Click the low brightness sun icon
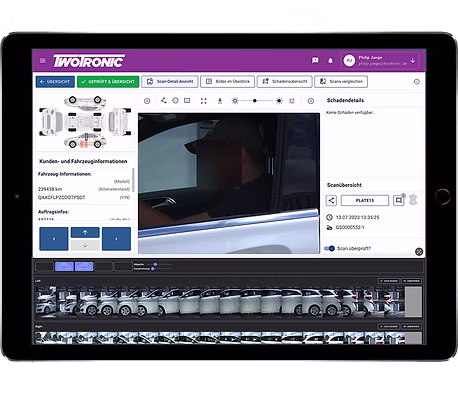The width and height of the screenshot is (458, 394). [x=235, y=101]
